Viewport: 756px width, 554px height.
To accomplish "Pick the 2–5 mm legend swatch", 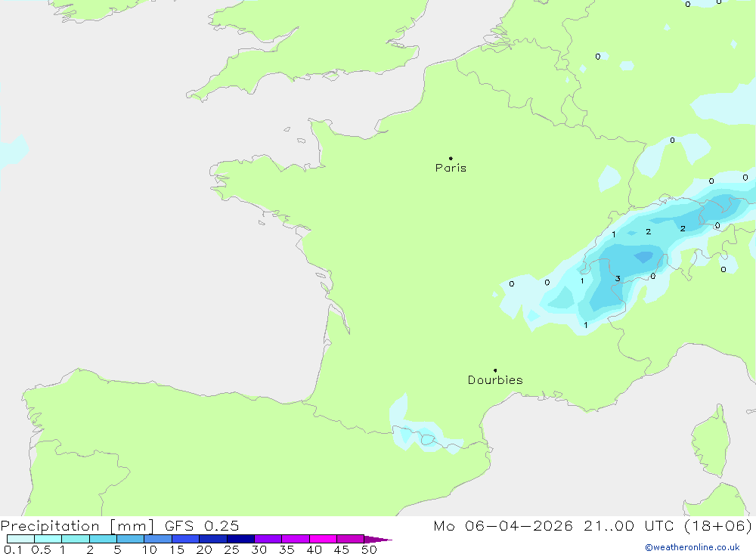I will [103, 539].
